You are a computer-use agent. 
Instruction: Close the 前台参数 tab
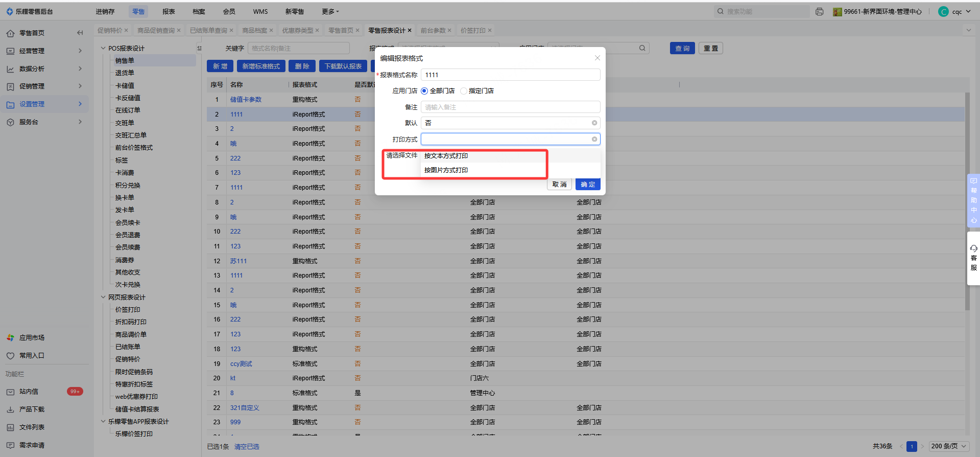coord(449,30)
